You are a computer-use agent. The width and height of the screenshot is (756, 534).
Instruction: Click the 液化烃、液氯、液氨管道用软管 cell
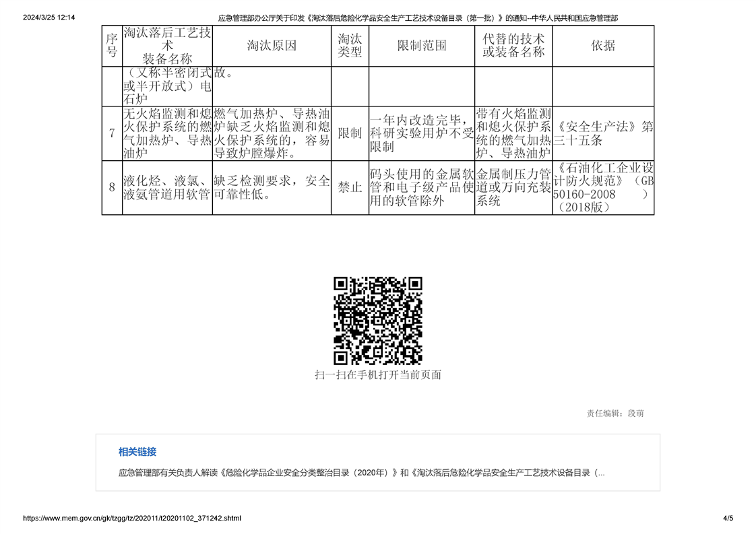167,187
